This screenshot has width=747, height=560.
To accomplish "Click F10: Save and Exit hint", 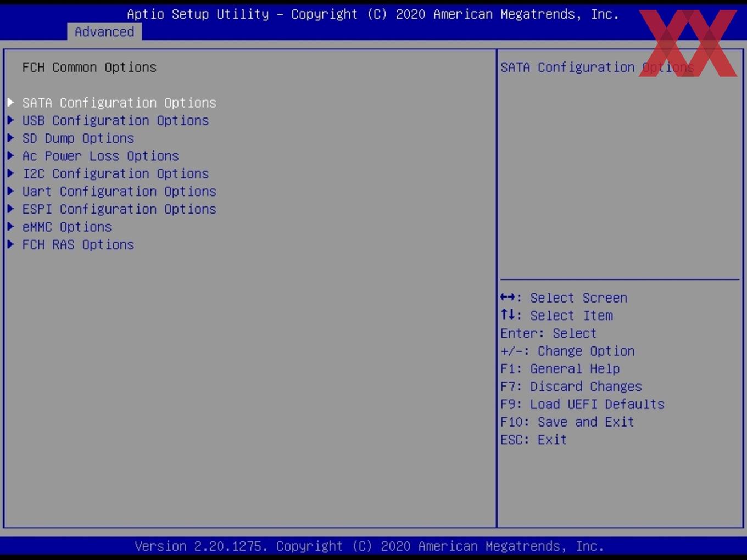I will [567, 422].
